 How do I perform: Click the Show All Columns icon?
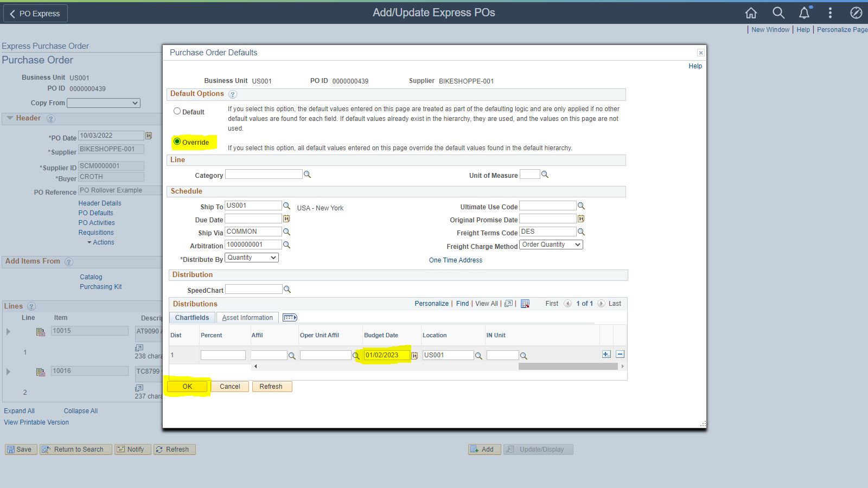pos(290,318)
